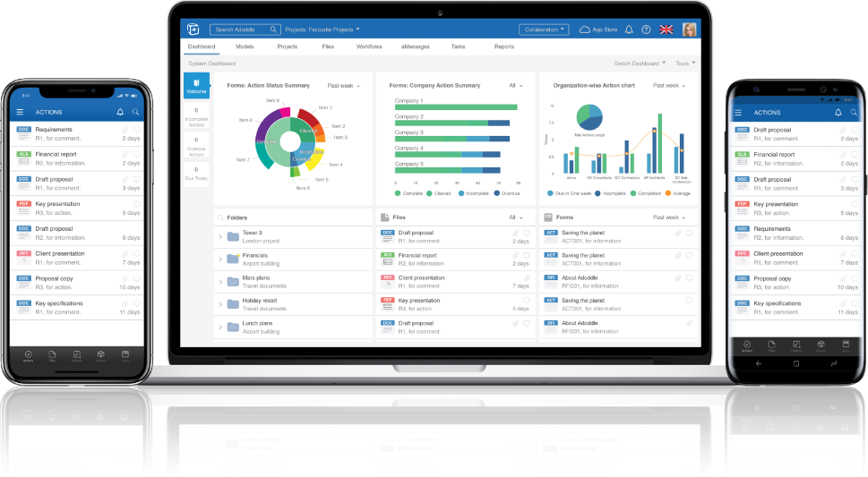Screen dimensions: 868x477
Task: Tap the Android recent apps navigation button
Action: point(834,363)
